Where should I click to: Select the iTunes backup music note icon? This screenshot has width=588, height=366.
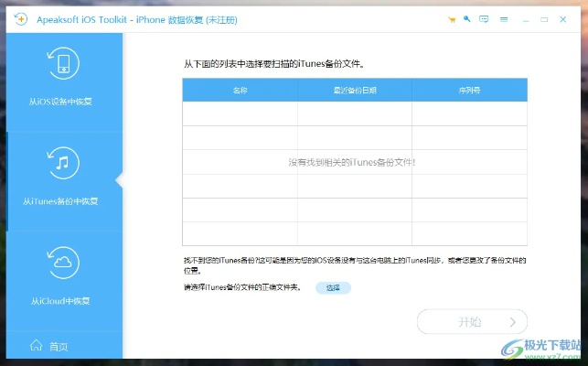point(62,163)
